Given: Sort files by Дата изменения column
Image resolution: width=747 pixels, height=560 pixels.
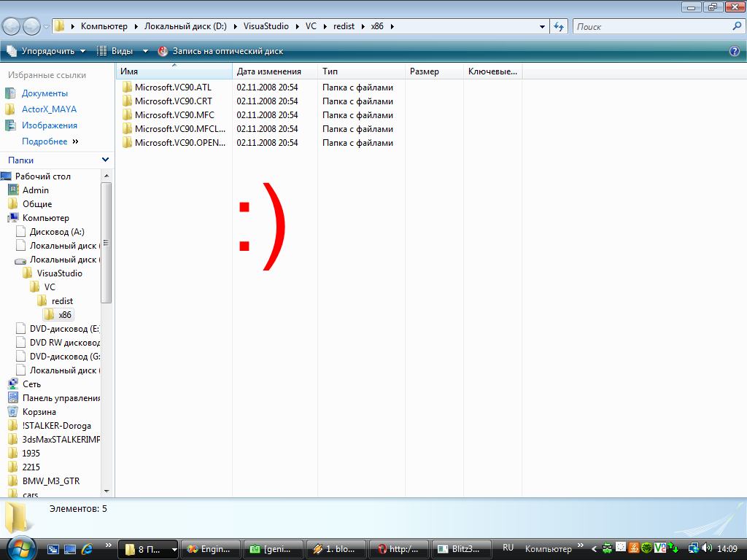Looking at the screenshot, I should (x=269, y=71).
